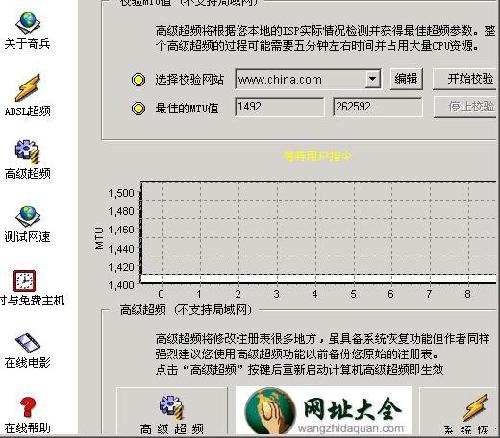This screenshot has width=500, height=438.
Task: Open 在线帮助 red question mark icon
Action: pyautogui.click(x=28, y=407)
